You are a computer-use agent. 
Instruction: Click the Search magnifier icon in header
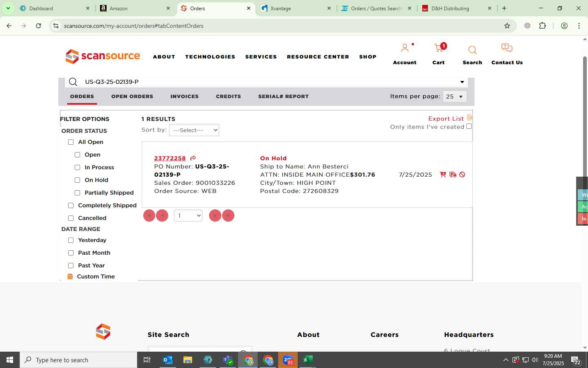pos(472,50)
